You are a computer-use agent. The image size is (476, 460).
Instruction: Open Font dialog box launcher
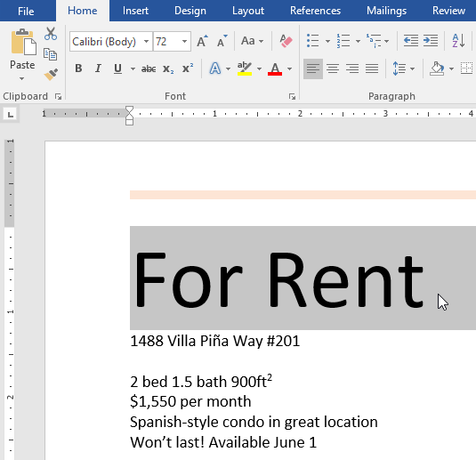tap(292, 97)
